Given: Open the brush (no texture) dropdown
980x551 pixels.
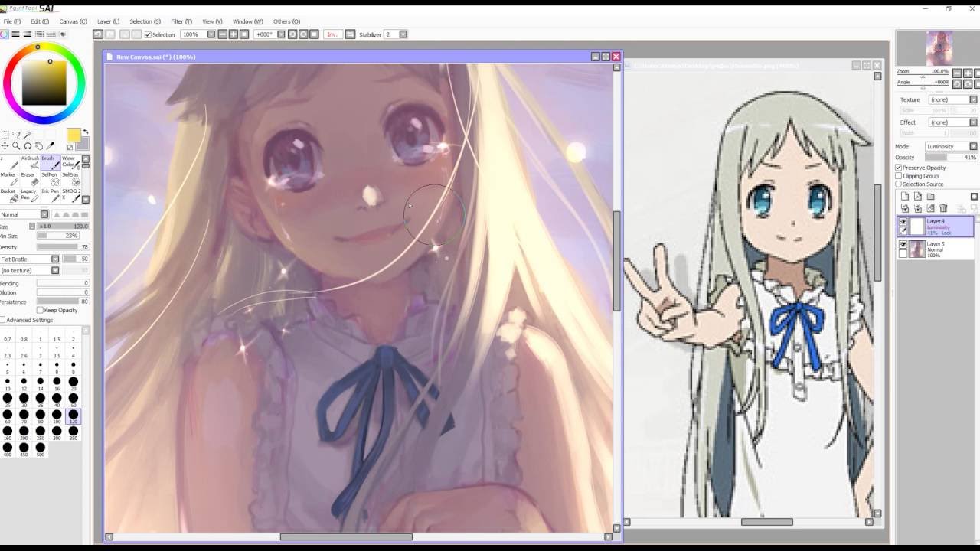Looking at the screenshot, I should point(29,270).
